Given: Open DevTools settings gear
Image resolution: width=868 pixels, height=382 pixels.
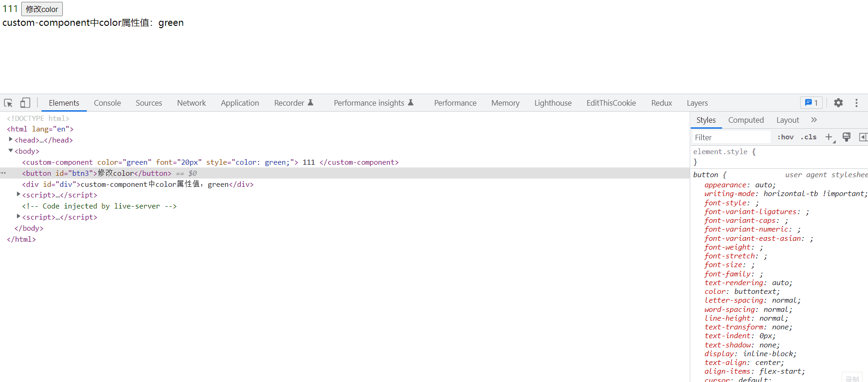Looking at the screenshot, I should 838,103.
